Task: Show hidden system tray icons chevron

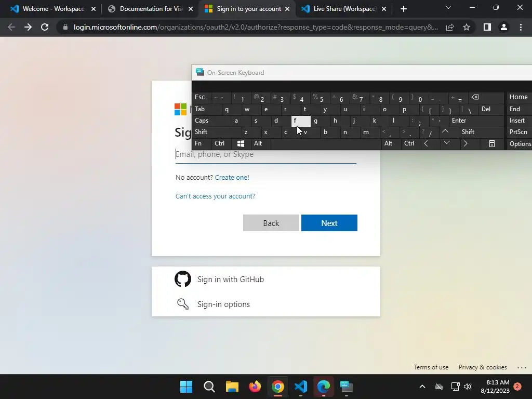Action: coord(422,387)
